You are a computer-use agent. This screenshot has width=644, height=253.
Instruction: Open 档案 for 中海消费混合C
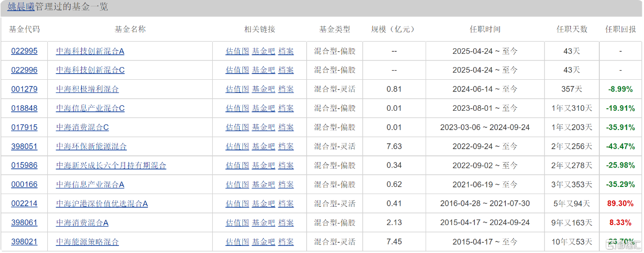286,128
